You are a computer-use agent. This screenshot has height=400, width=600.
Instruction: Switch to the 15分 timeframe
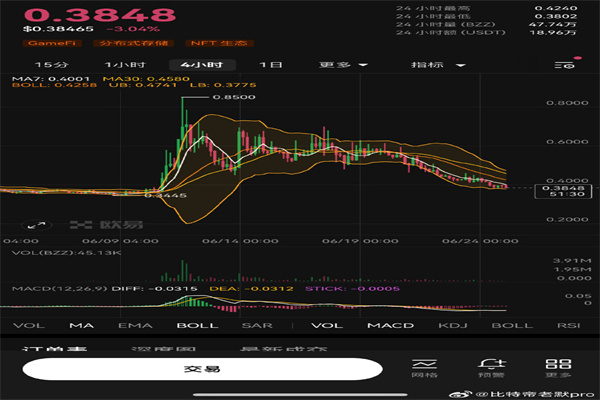pyautogui.click(x=57, y=65)
